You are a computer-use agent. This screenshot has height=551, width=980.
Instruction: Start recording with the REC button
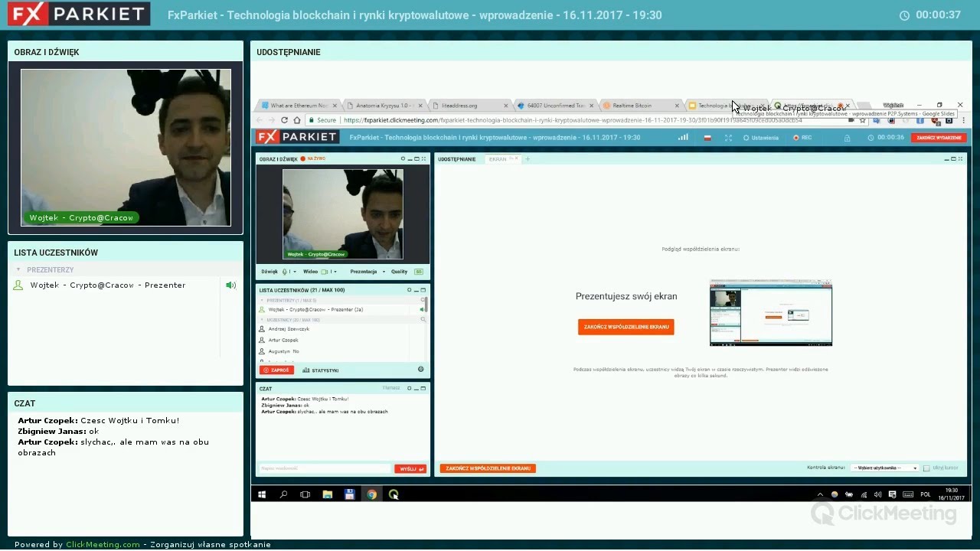click(802, 138)
